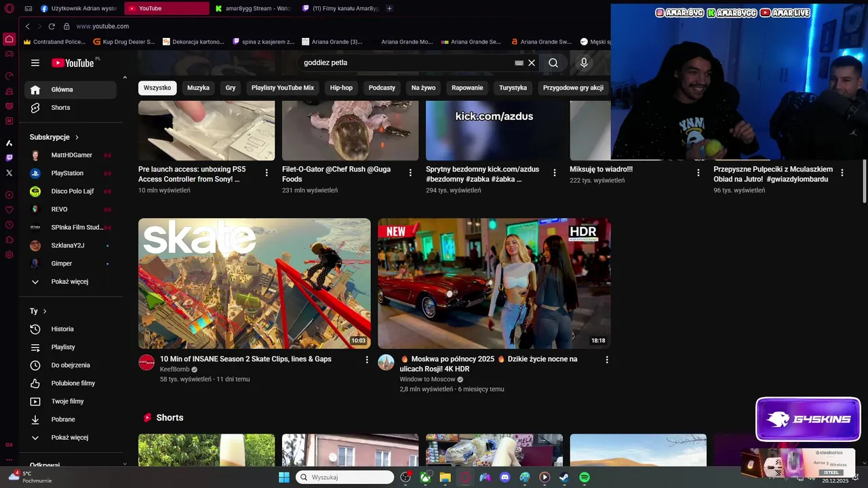Switch to Filmy kanału Amar8yg tab
The image size is (868, 488).
[339, 9]
